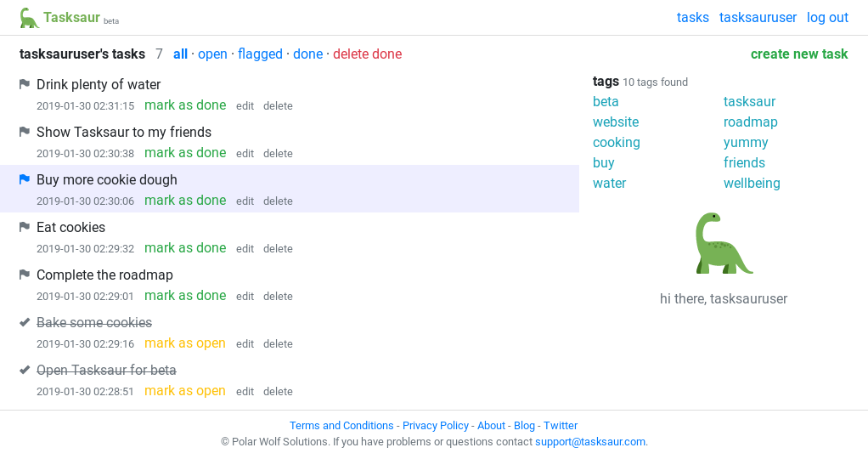This screenshot has height=459, width=868.
Task: Delete Drink plenty of water task
Action: [278, 106]
